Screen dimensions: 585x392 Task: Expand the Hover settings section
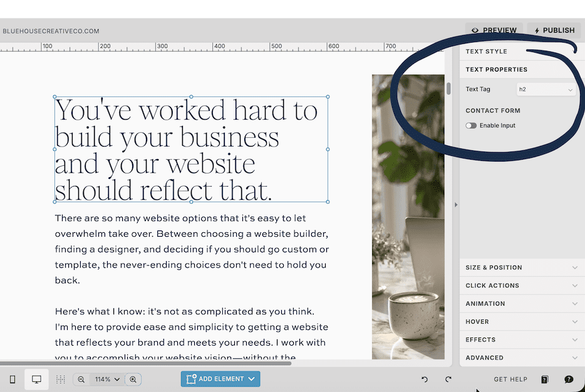coord(521,322)
